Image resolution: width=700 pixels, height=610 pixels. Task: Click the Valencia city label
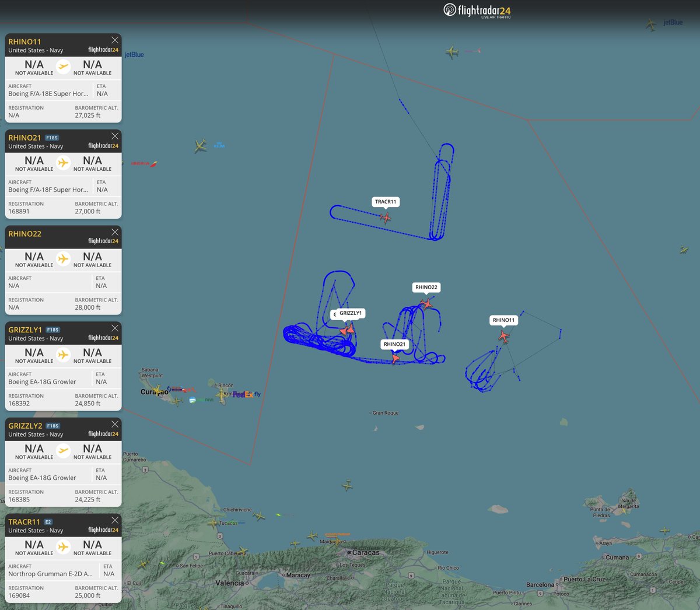230,583
